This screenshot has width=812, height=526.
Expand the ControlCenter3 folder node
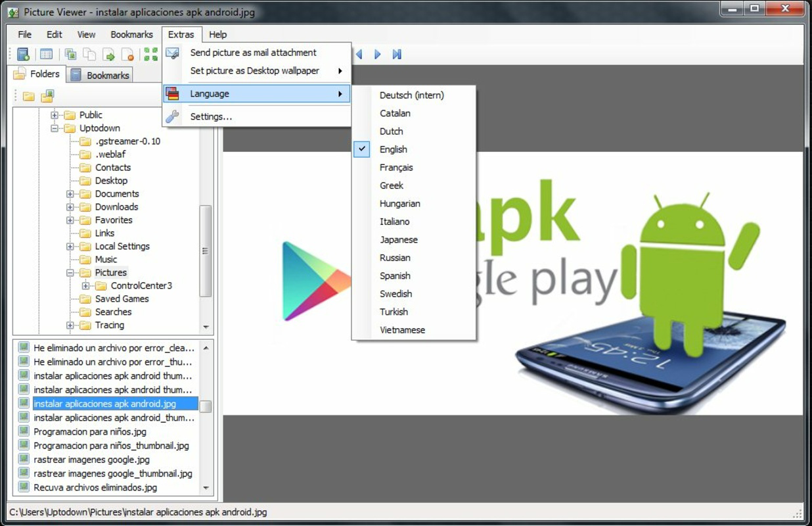[86, 286]
